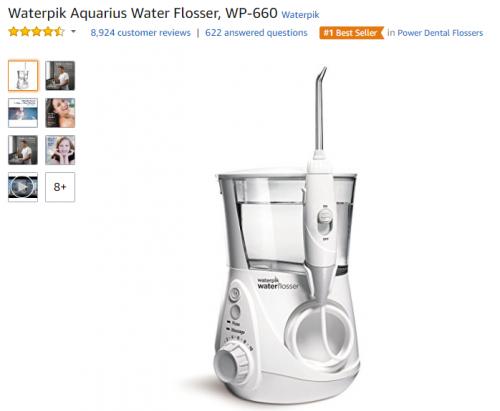Go to 622 answered questions
The image size is (500, 411).
(256, 33)
